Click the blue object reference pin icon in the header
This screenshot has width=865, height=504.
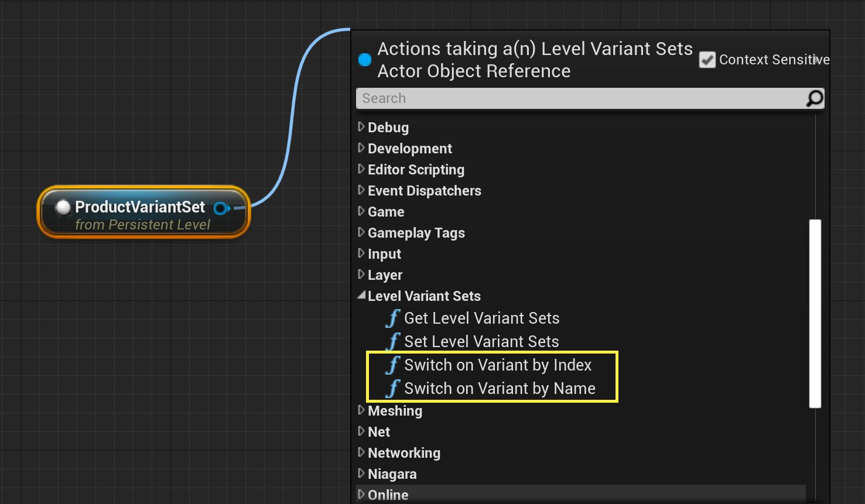[x=365, y=60]
